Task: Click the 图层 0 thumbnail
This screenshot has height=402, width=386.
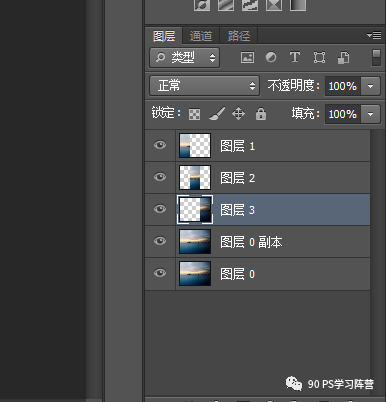Action: tap(195, 273)
